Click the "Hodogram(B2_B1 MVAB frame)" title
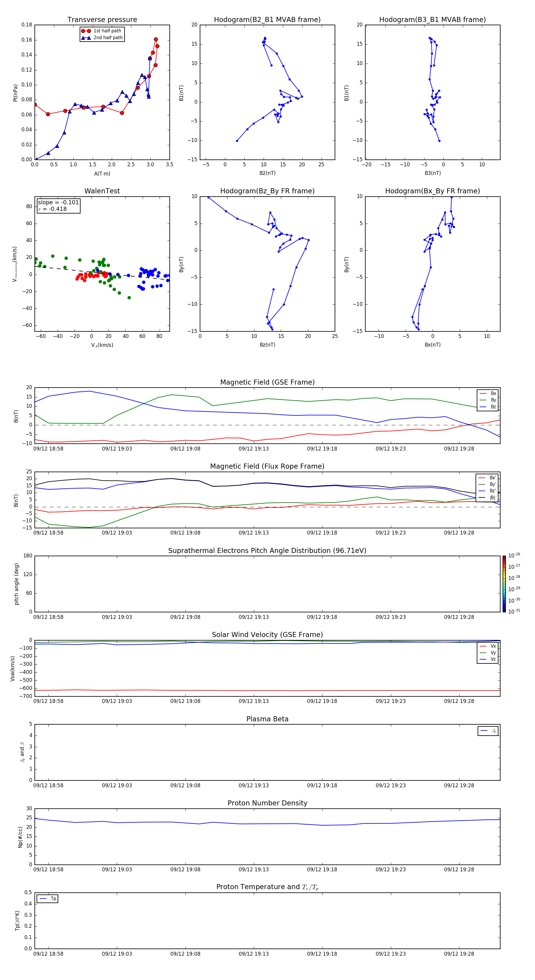The width and height of the screenshot is (535, 980). [267, 20]
